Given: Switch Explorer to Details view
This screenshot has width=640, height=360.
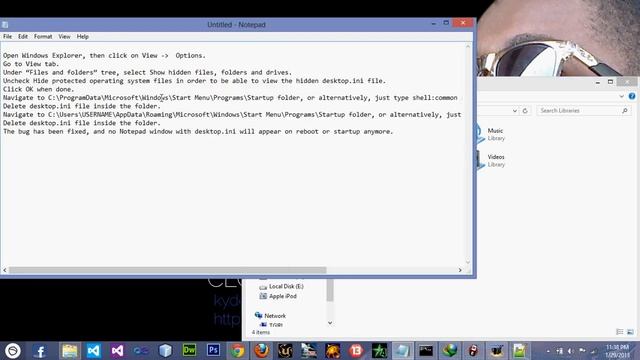Looking at the screenshot, I should click(620, 332).
